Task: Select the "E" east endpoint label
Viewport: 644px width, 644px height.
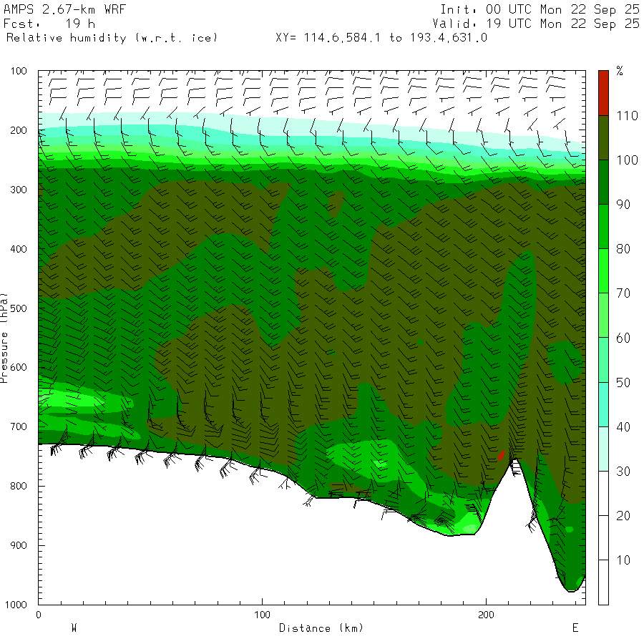Action: (575, 628)
